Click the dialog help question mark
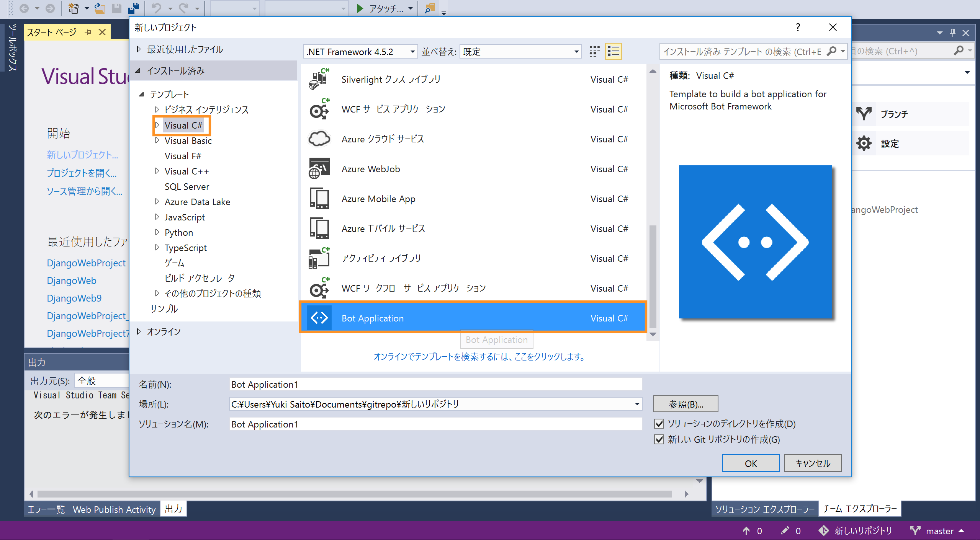 click(798, 28)
